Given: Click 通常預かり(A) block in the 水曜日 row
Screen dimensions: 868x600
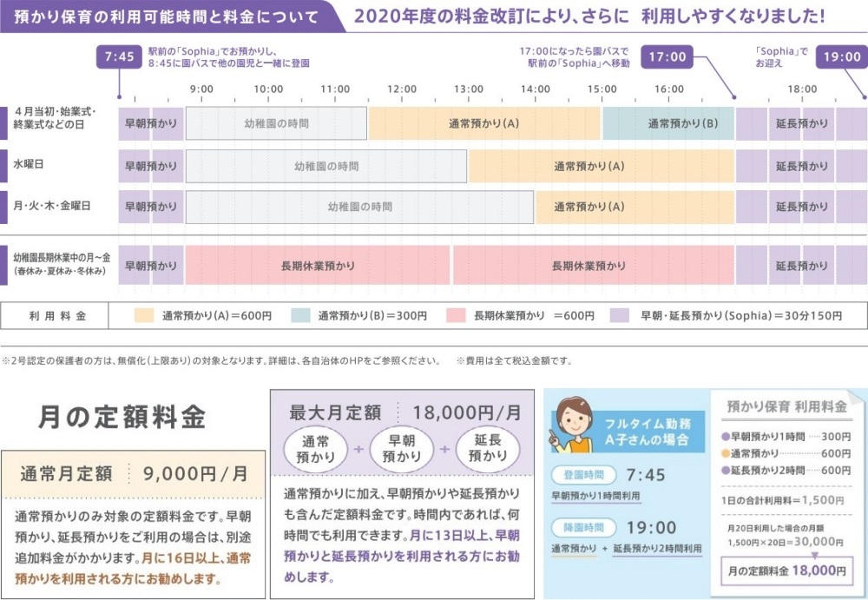Looking at the screenshot, I should 602,166.
